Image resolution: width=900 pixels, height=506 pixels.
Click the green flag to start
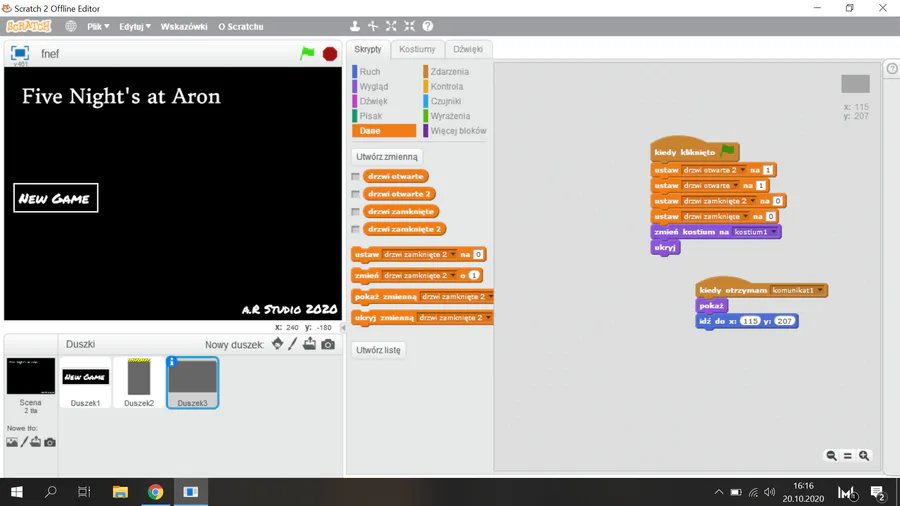click(x=307, y=53)
